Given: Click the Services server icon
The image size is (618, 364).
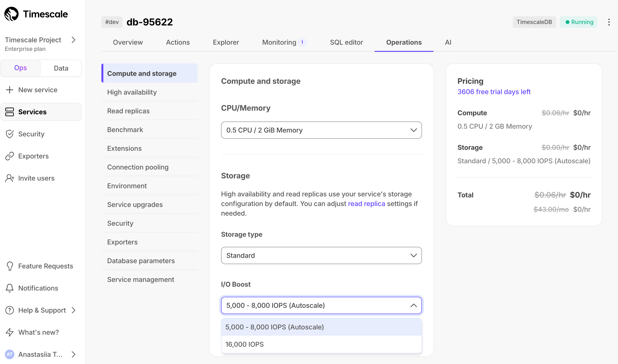Looking at the screenshot, I should pyautogui.click(x=10, y=112).
